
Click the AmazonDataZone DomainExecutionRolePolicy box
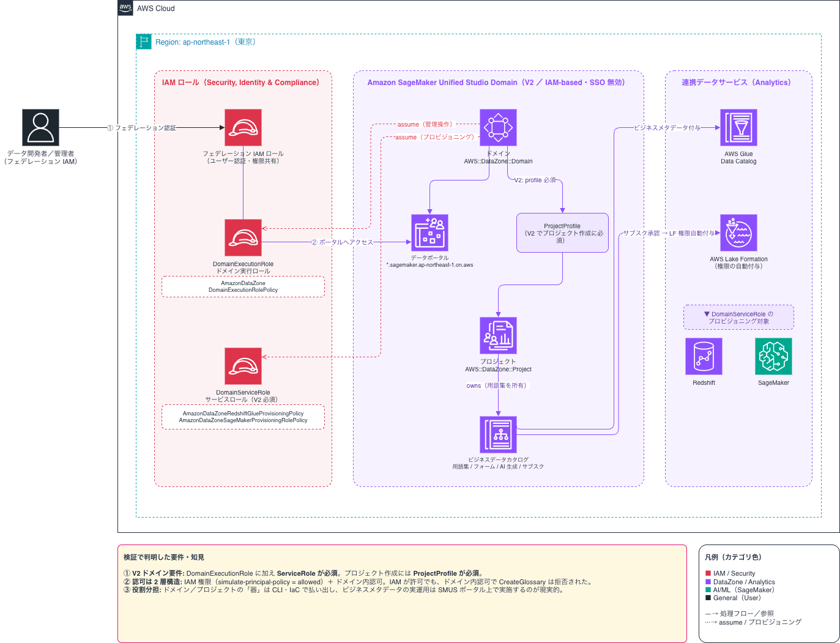pyautogui.click(x=243, y=286)
